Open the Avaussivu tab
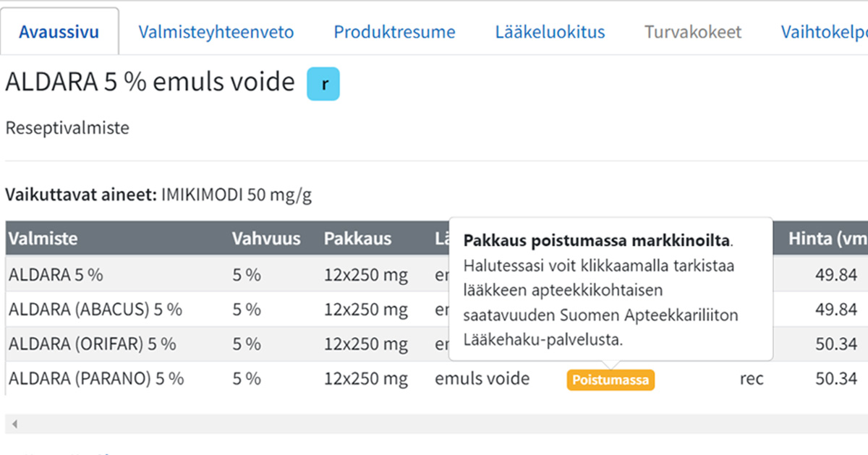868x455 pixels. pyautogui.click(x=59, y=32)
